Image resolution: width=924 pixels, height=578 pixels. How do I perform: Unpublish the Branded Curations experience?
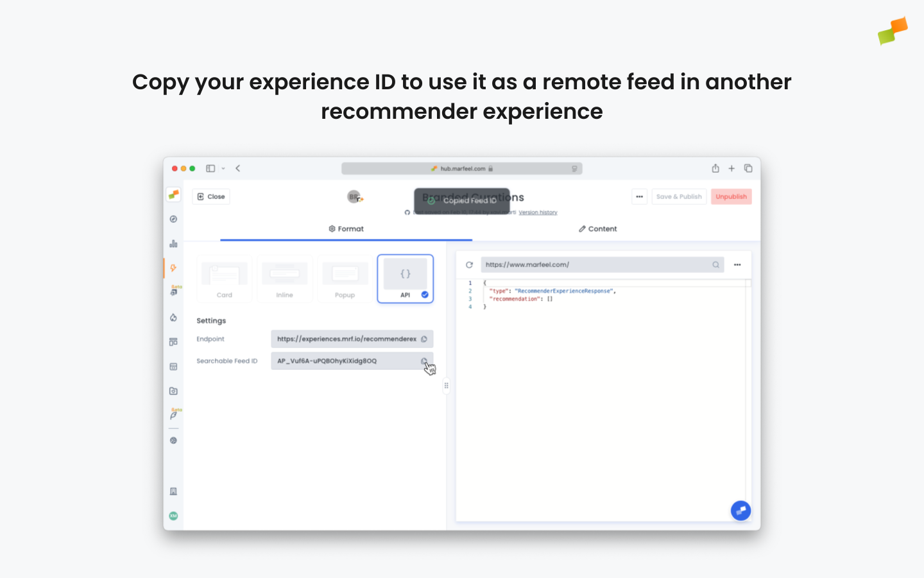731,197
